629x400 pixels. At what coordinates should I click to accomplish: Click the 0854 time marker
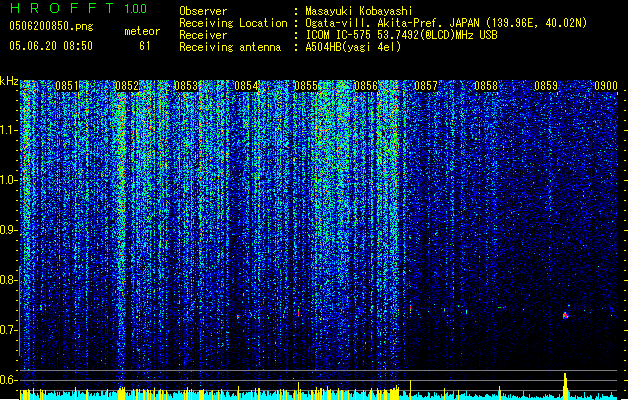246,86
